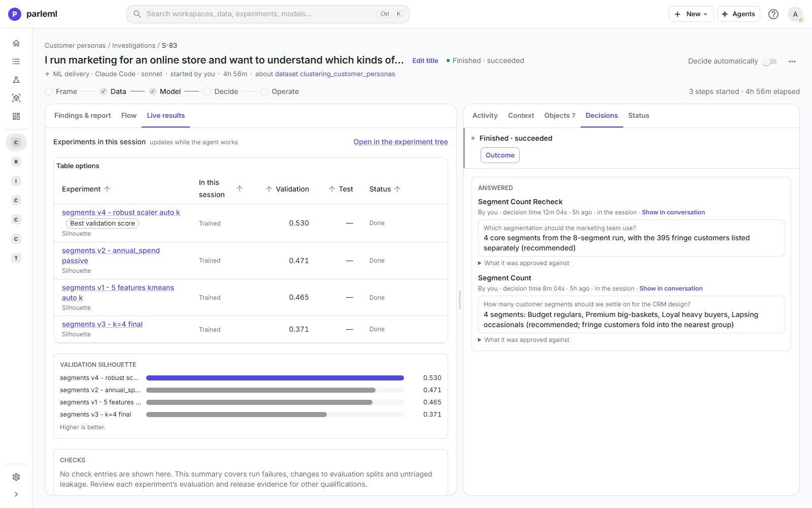The height and width of the screenshot is (508, 812).
Task: Focus the search workspaces input field
Action: pos(268,14)
